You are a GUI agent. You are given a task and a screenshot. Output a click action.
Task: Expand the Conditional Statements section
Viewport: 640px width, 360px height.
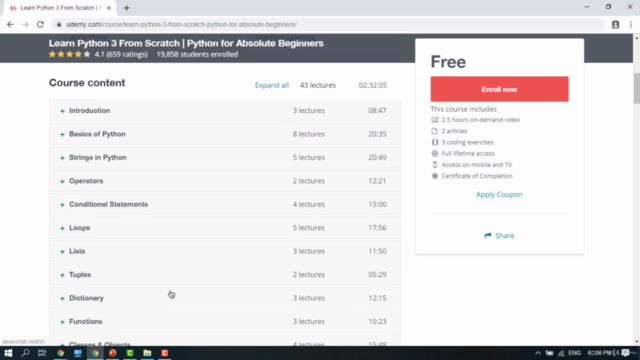tap(225, 204)
